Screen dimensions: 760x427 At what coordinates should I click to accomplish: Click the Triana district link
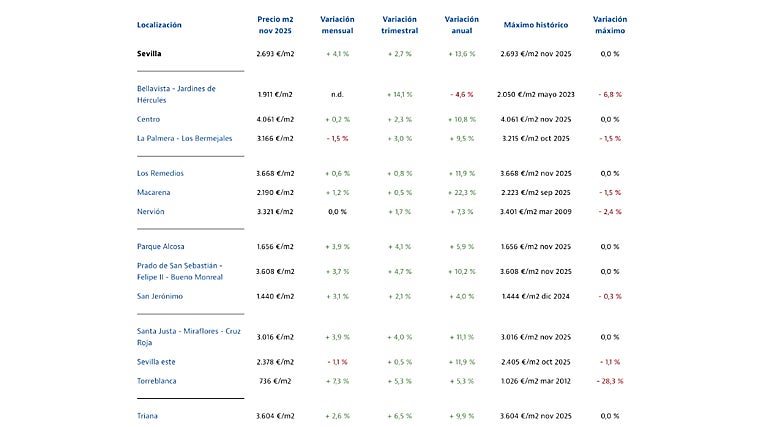pos(148,415)
